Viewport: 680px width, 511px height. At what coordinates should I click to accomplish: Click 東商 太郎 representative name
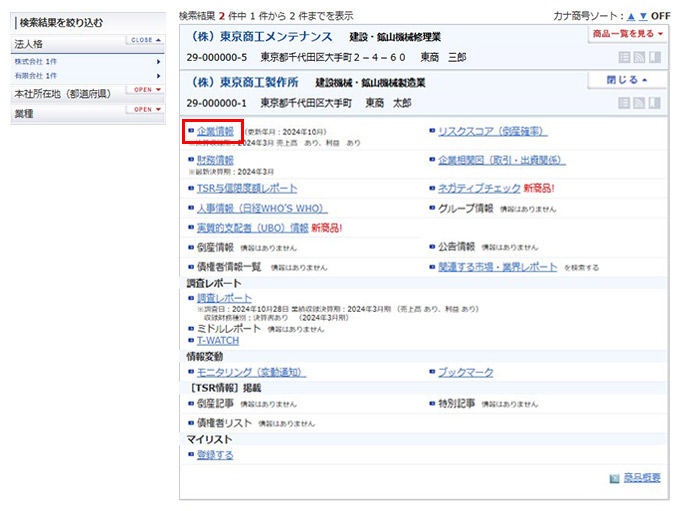(x=388, y=103)
